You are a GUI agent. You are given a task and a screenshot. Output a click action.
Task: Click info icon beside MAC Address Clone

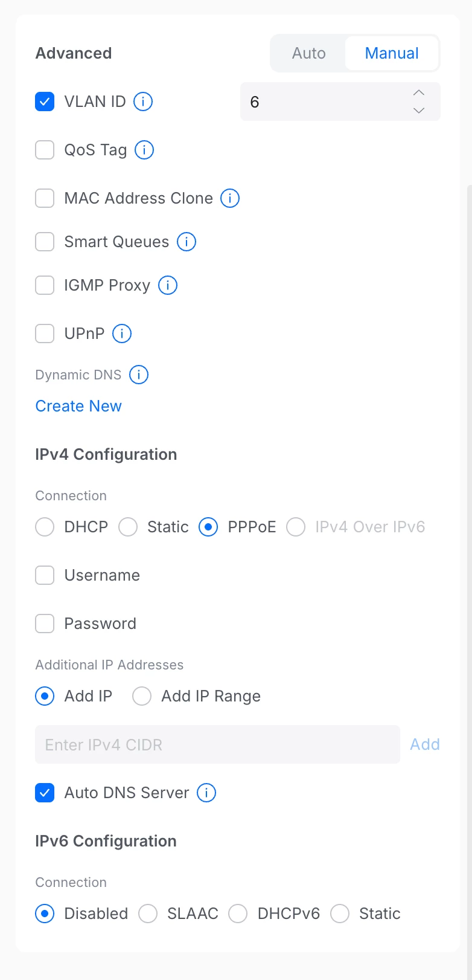pos(230,198)
